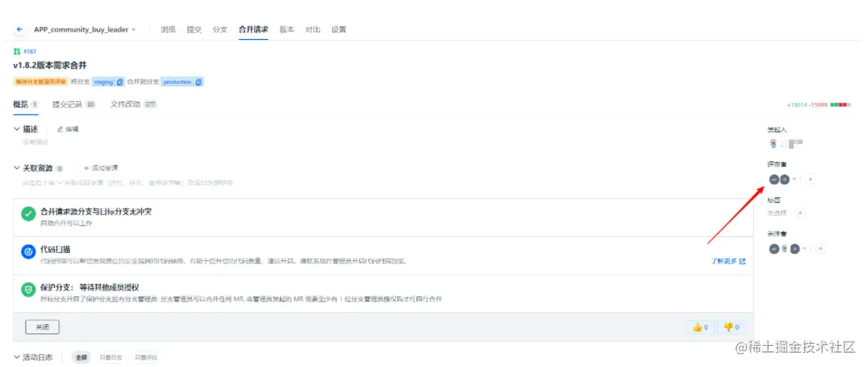Screen dimensions: 868x367
Task: Add a follower with the 关注者 plus icon
Action: coord(821,248)
